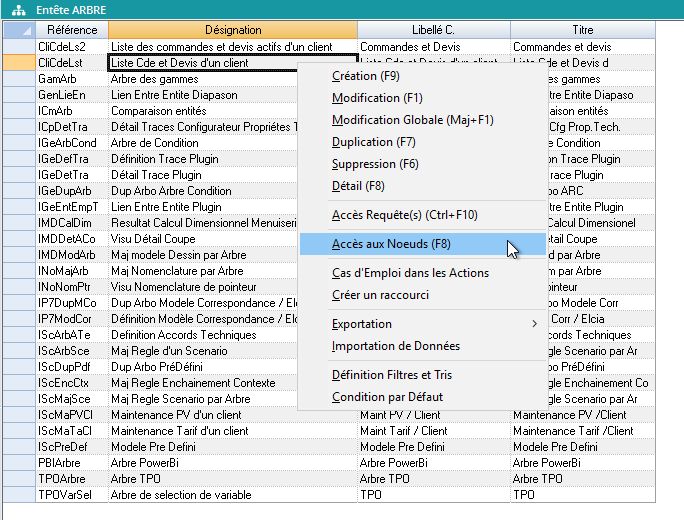Click Créer un raccourci
This screenshot has width=684, height=520.
(x=380, y=295)
